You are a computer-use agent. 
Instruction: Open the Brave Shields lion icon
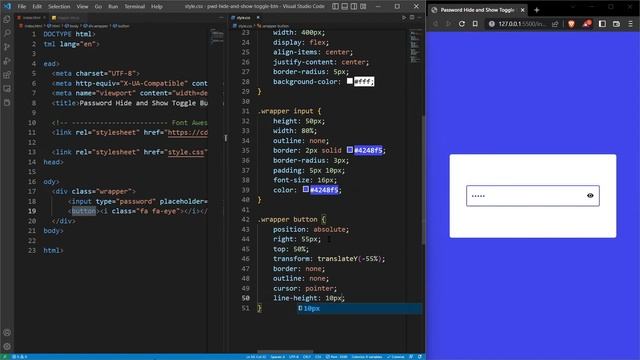pyautogui.click(x=571, y=24)
